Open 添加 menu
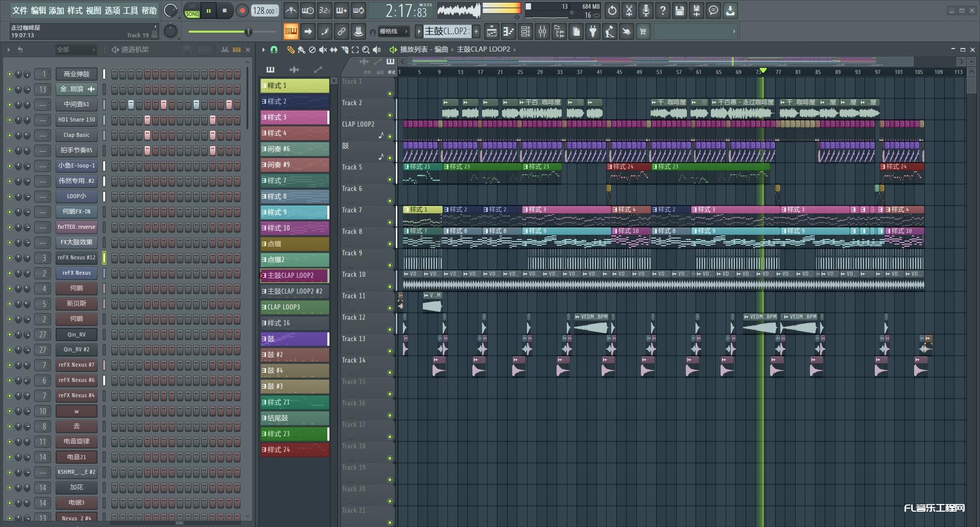Viewport: 980px width, 527px height. pos(57,10)
